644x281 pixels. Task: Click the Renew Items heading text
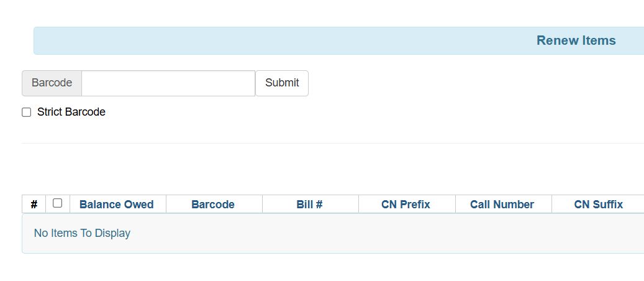[x=576, y=41]
